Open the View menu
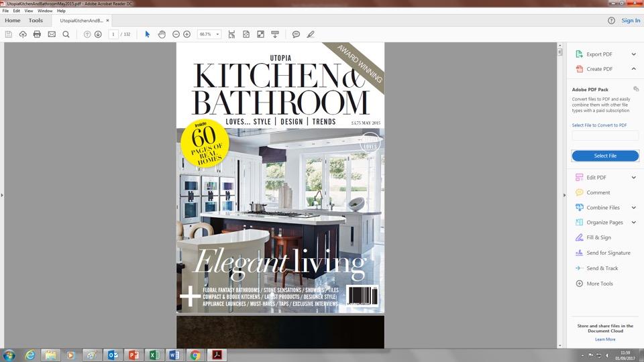The height and width of the screenshot is (362, 644). [x=29, y=11]
